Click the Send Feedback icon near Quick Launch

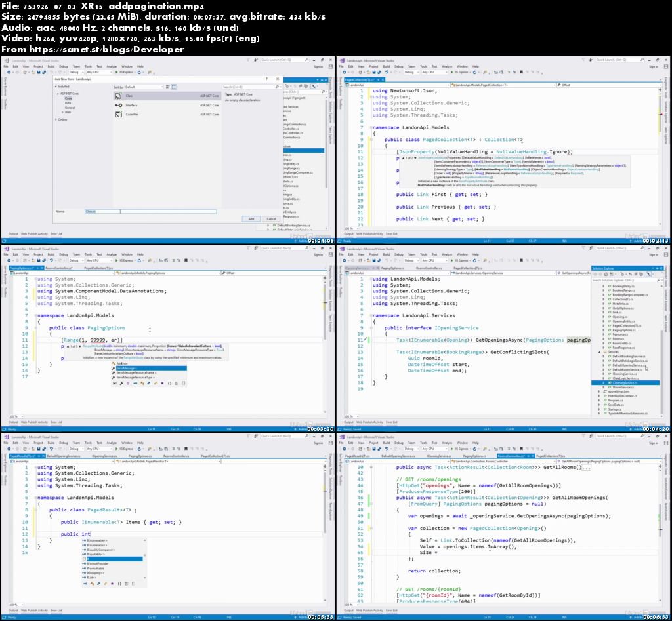tap(257, 60)
